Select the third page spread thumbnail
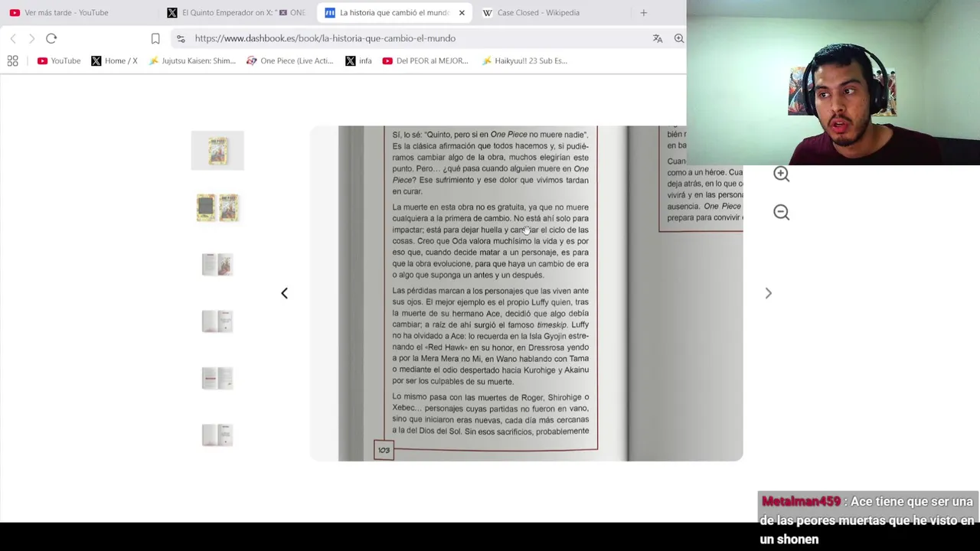Image resolution: width=980 pixels, height=551 pixels. 217,265
